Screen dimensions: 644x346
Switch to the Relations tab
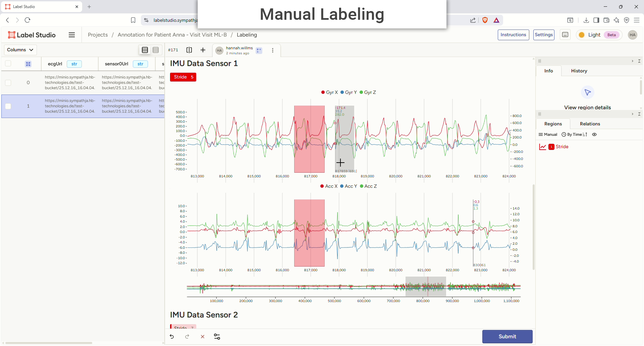[590, 124]
